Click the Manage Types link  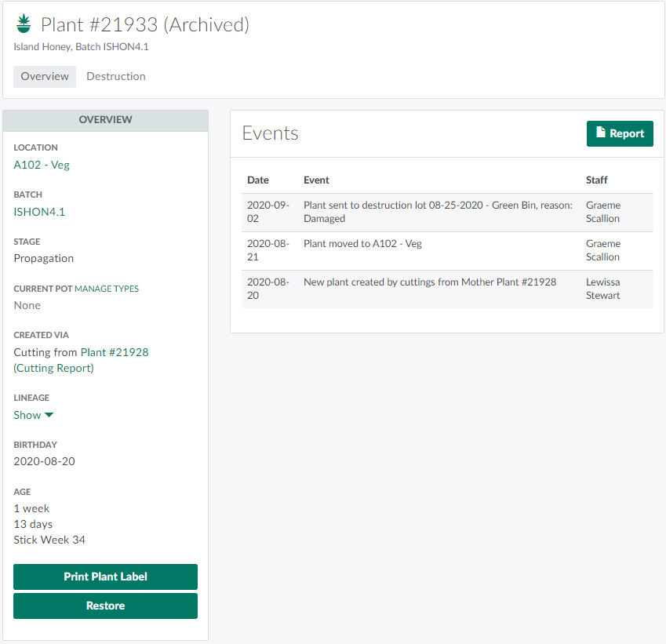107,289
